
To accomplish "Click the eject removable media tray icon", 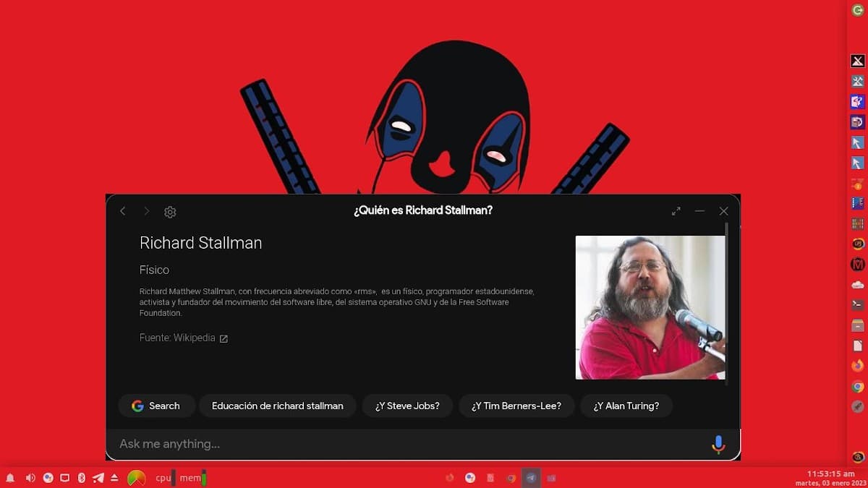I will click(115, 478).
